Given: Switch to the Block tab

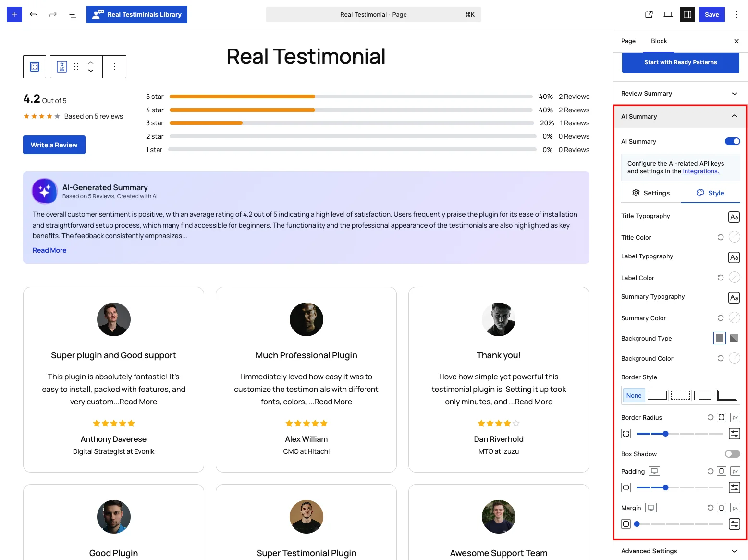Looking at the screenshot, I should click(x=659, y=41).
